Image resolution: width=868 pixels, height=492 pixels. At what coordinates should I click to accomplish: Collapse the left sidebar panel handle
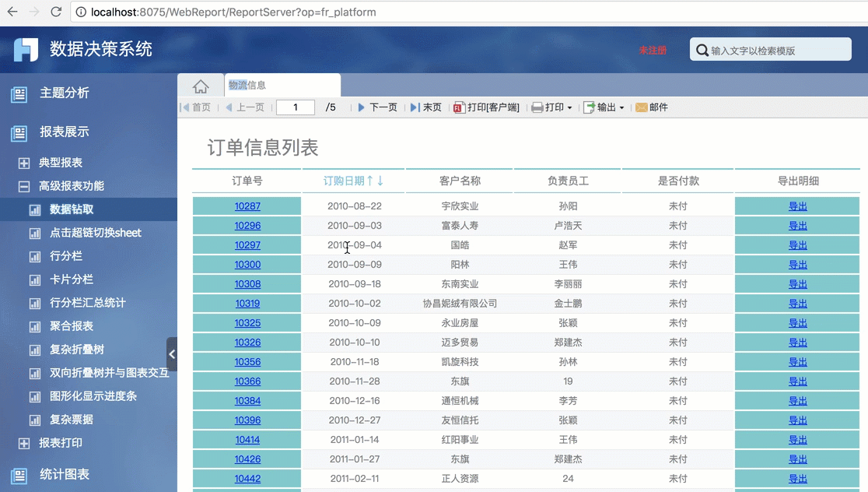(x=172, y=354)
